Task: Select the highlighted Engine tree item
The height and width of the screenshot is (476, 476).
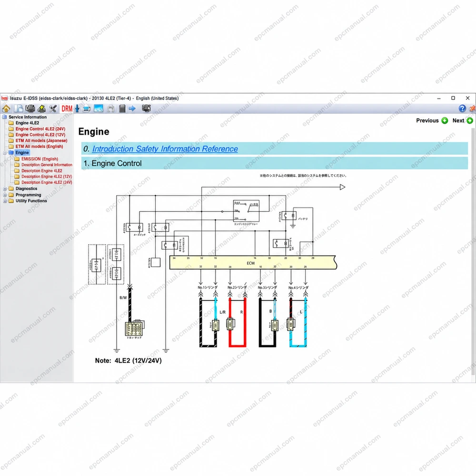Action: pos(22,152)
